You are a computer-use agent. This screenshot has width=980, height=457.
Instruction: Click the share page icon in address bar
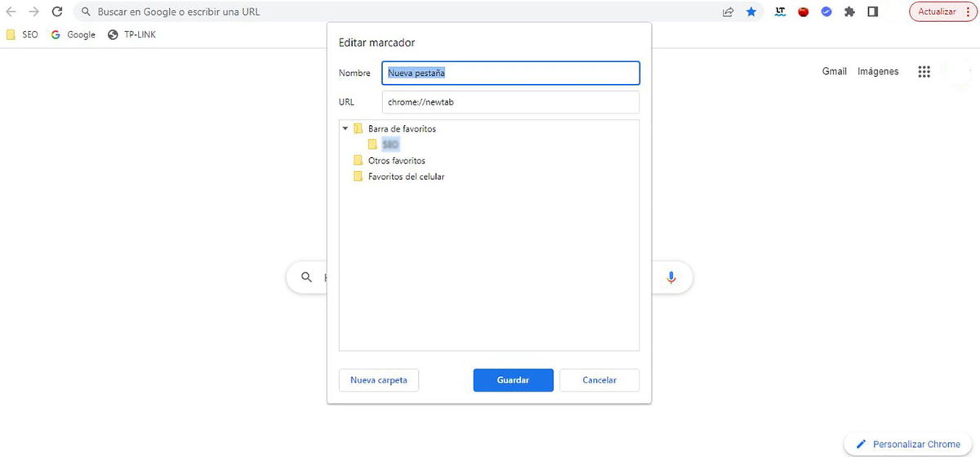coord(728,12)
